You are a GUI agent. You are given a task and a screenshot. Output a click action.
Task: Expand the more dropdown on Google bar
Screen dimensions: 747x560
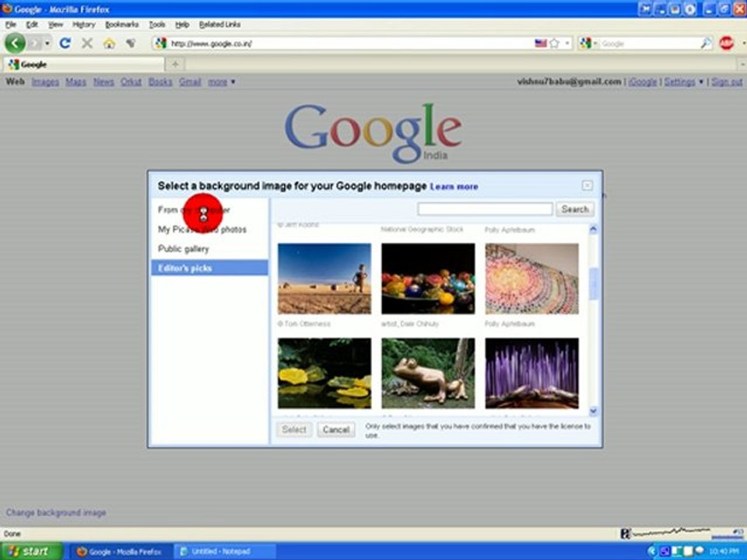(x=222, y=82)
